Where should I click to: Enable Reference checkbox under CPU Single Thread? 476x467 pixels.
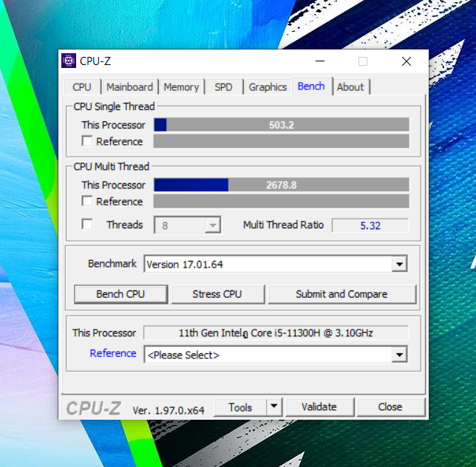(x=87, y=141)
